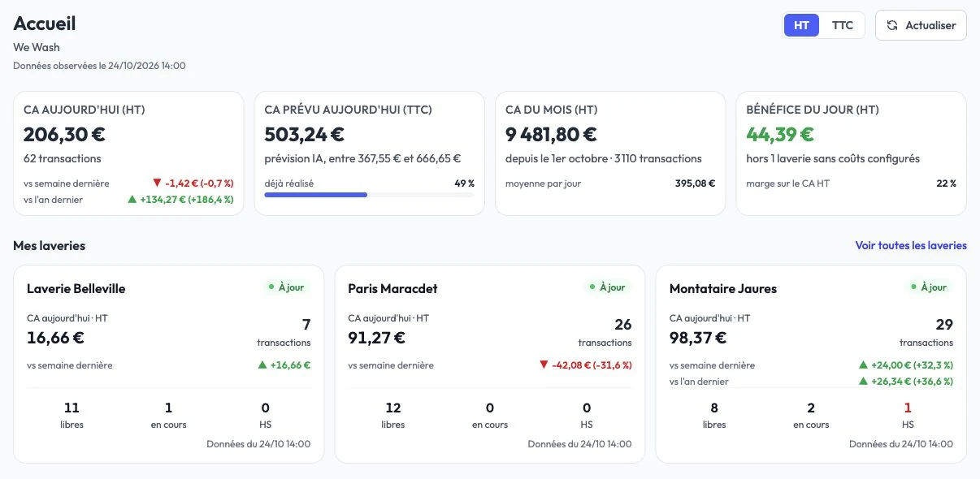The image size is (980, 479).
Task: Click the 7 transactions count in Belleville
Action: (306, 325)
